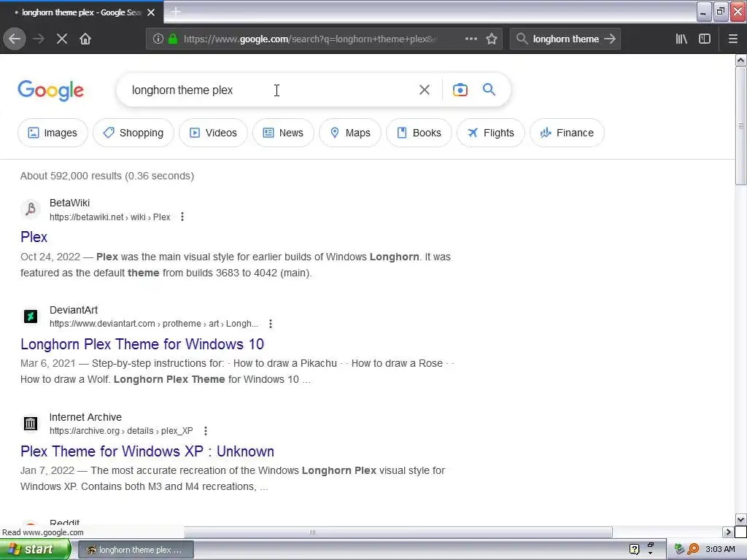Click the taskbar clock showing 3:03 AM
The width and height of the screenshot is (747, 560).
[720, 550]
